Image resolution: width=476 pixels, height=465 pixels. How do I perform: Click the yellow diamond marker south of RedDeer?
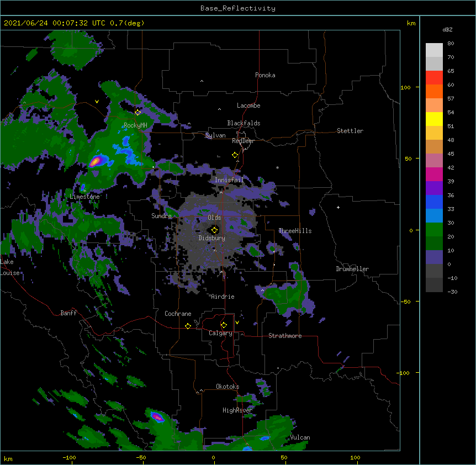click(235, 155)
